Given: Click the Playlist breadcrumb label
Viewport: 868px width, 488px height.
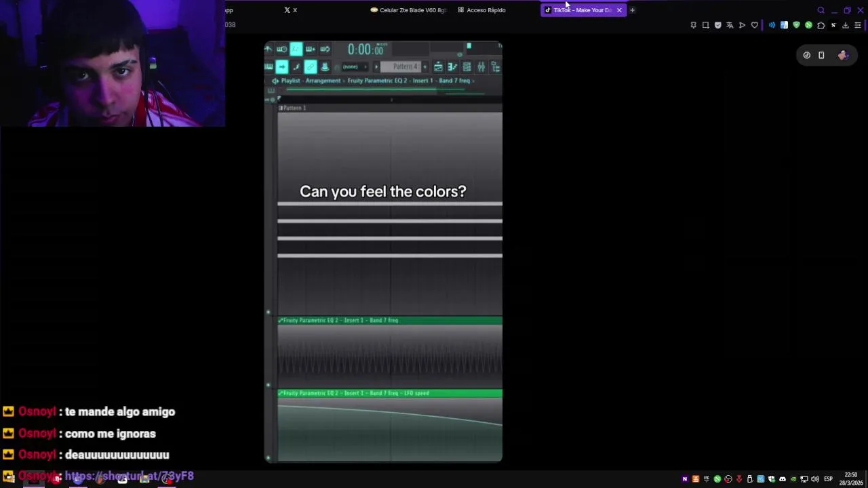Looking at the screenshot, I should pos(291,81).
